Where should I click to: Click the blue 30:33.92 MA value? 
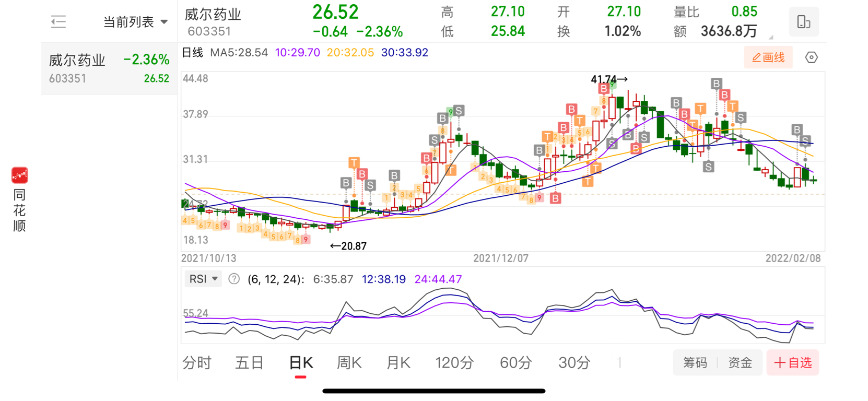click(x=405, y=53)
